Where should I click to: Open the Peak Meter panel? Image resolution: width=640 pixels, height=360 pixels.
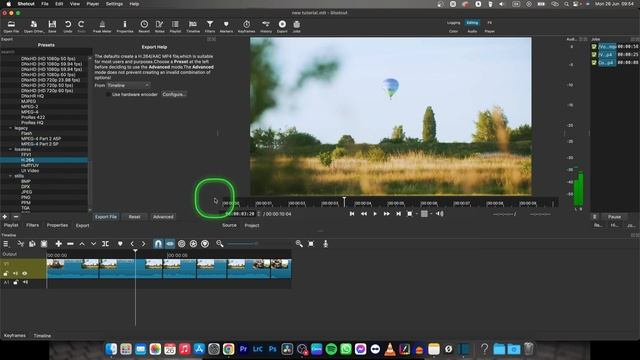click(x=102, y=27)
